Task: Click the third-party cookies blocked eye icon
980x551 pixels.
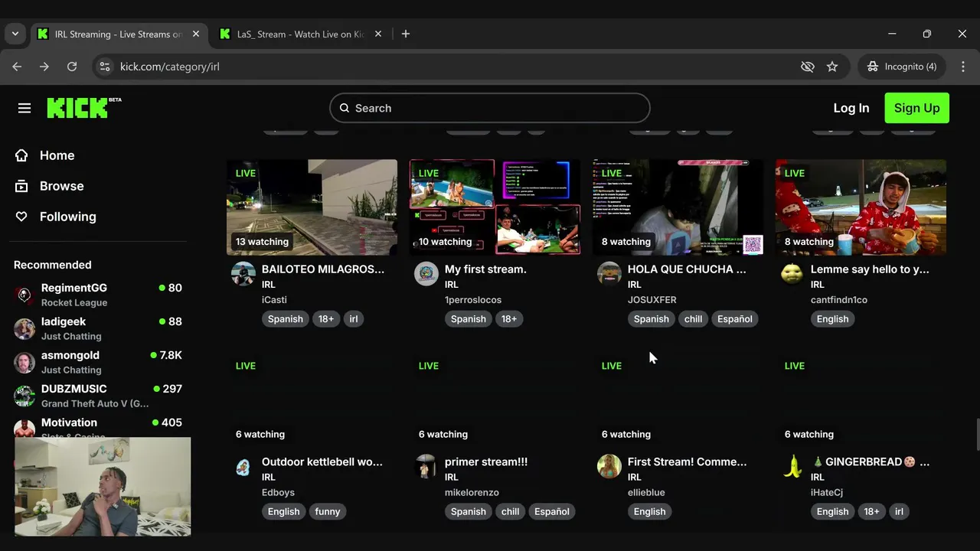Action: coord(807,67)
